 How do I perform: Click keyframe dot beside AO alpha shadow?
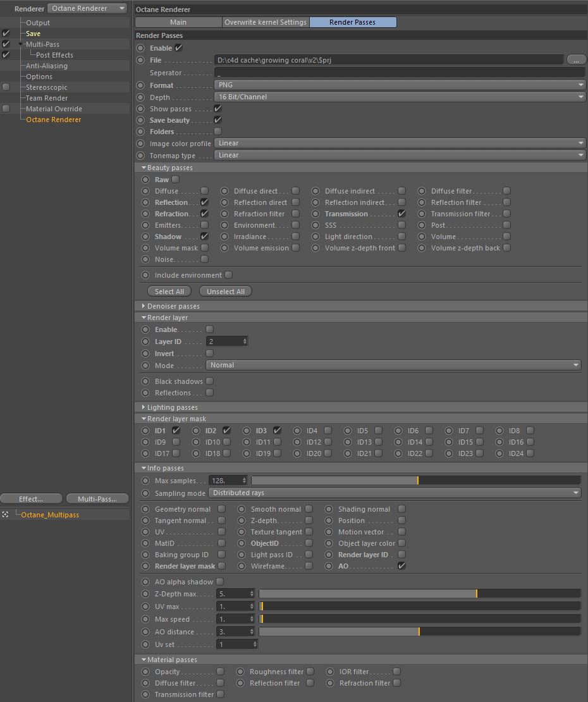[145, 582]
